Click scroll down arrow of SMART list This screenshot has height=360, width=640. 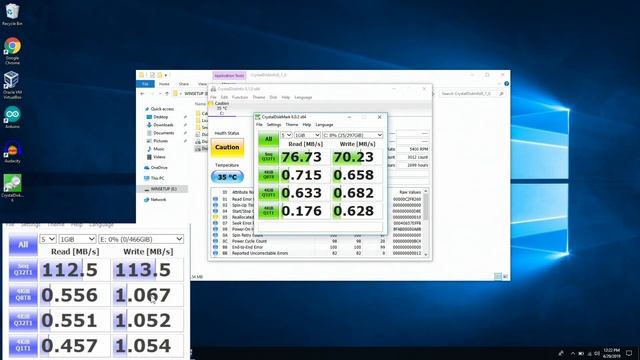click(426, 254)
